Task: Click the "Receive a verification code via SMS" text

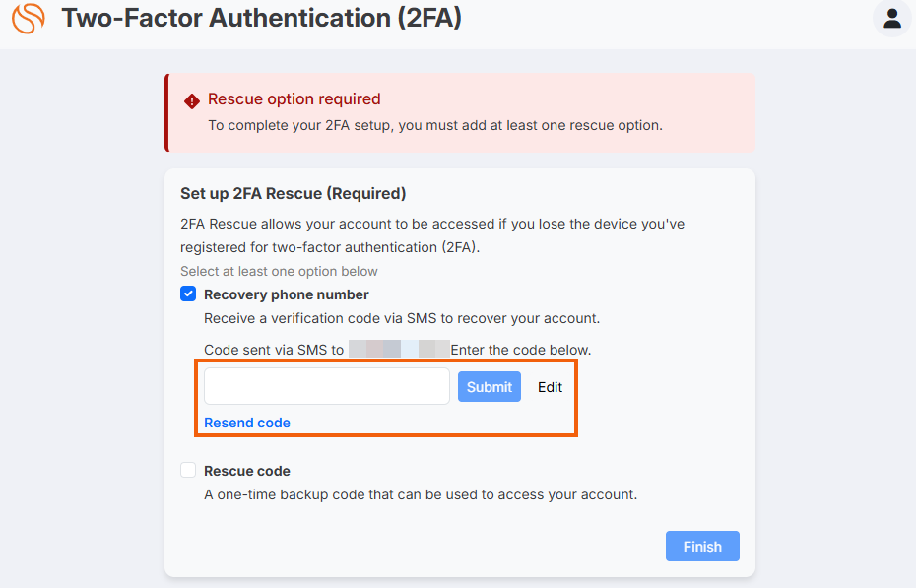Action: click(402, 318)
